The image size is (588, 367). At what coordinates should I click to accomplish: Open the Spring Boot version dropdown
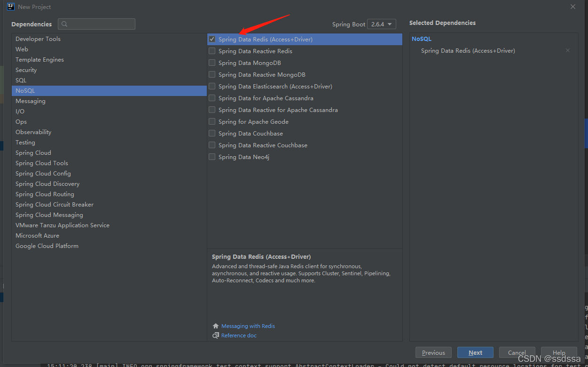pyautogui.click(x=382, y=24)
